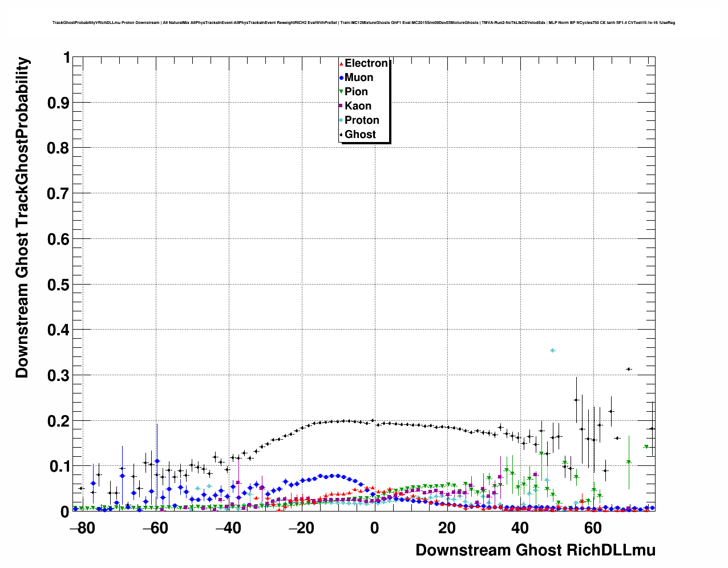
Task: Click the x-axis tick label "20"
Action: tap(447, 528)
